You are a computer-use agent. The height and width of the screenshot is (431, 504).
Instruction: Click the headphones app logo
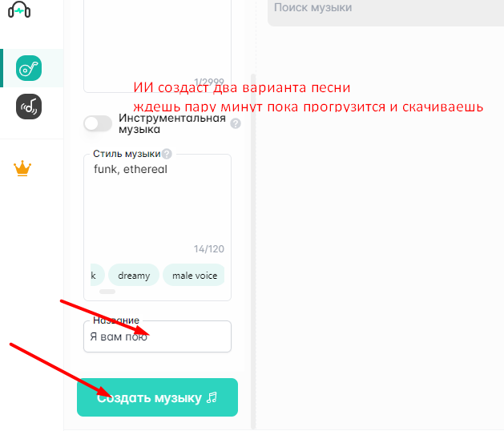[x=19, y=10]
